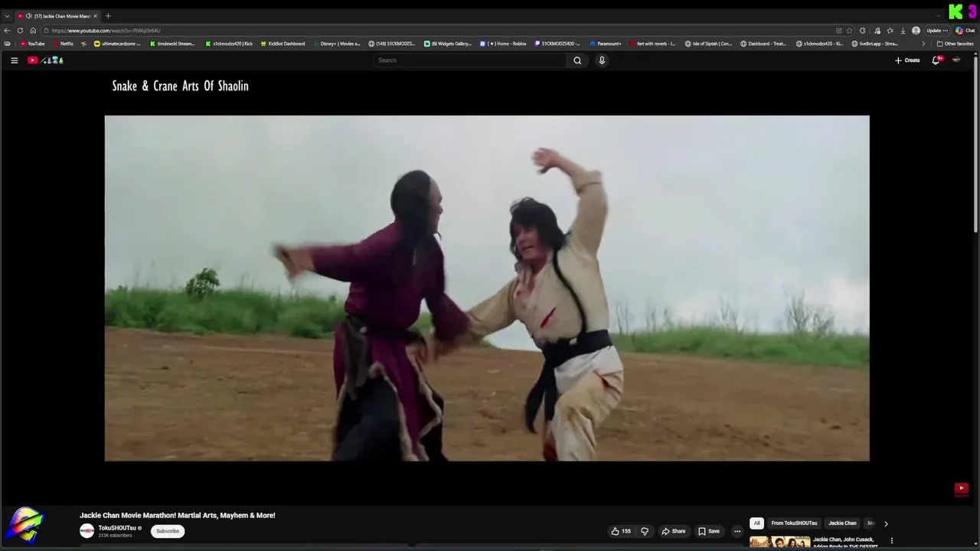This screenshot has height=551, width=980.
Task: Click the Create button
Action: [x=907, y=60]
